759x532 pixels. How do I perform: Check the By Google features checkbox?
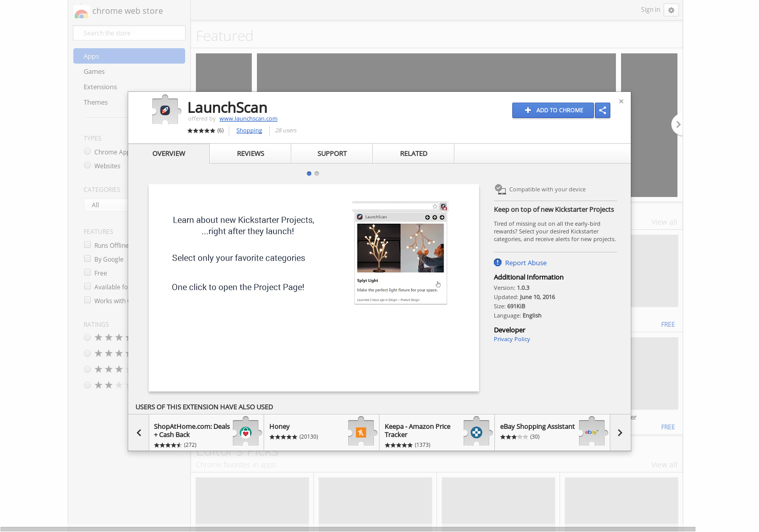(x=87, y=259)
